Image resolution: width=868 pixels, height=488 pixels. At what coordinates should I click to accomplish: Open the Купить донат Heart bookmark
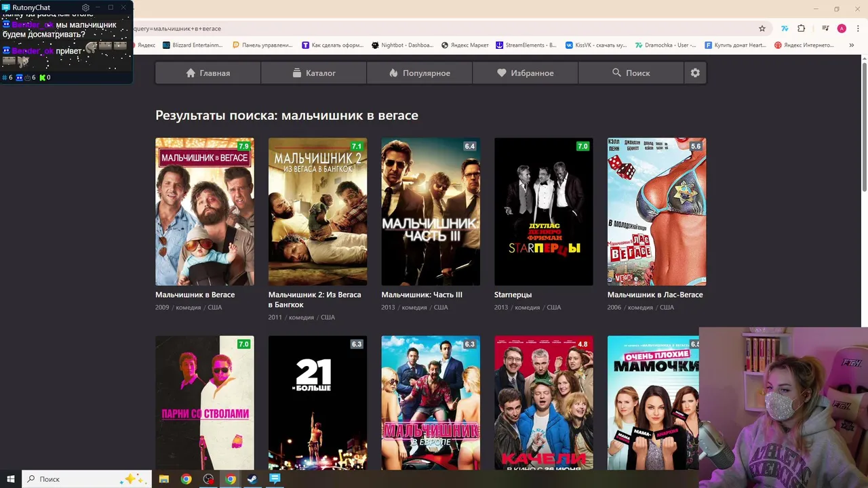coord(735,45)
